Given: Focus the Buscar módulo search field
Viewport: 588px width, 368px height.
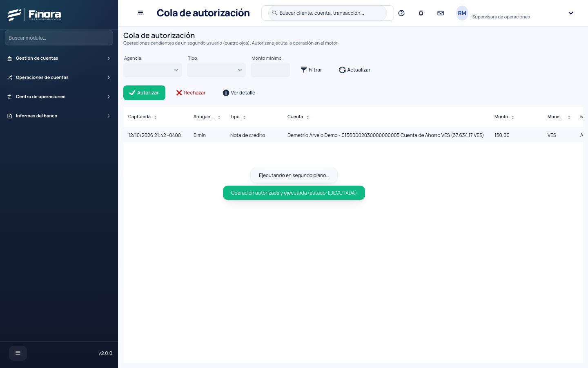Looking at the screenshot, I should tap(59, 38).
